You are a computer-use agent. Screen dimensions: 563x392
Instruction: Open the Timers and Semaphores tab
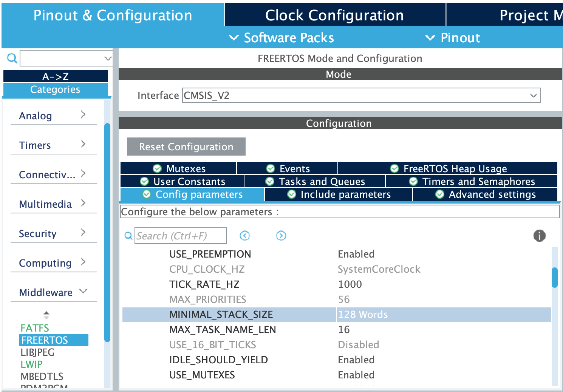pyautogui.click(x=472, y=181)
